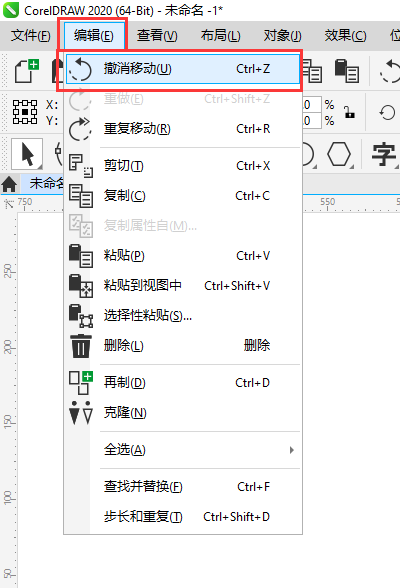Viewport: 400px width, 588px height.
Task: Click the paste special icon in menu
Action: [81, 316]
